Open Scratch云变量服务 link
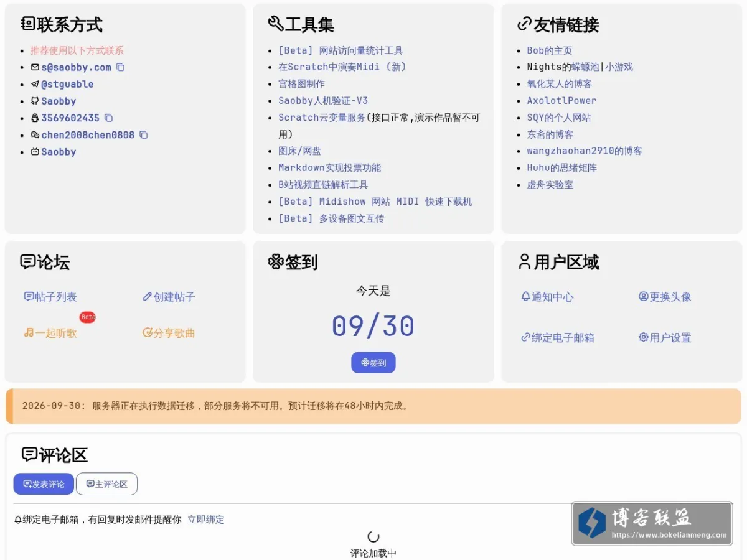The image size is (747, 560). (x=322, y=118)
